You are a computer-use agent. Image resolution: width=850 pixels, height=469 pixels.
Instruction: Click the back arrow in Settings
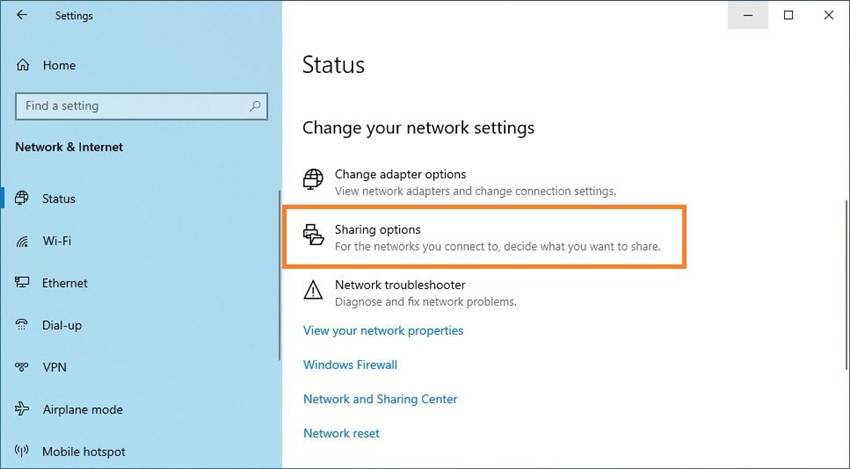22,15
